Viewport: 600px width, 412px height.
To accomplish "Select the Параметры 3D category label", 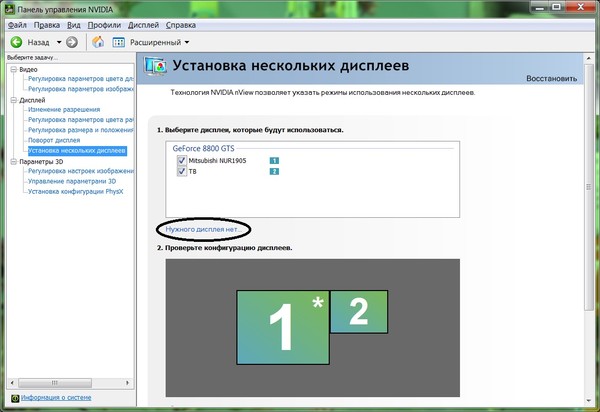I will 41,161.
